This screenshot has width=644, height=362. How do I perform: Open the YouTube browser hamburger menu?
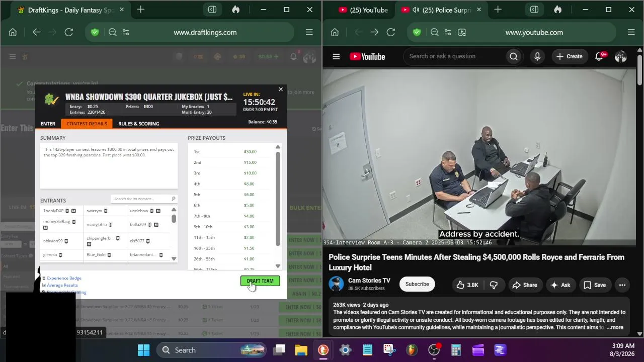[631, 32]
